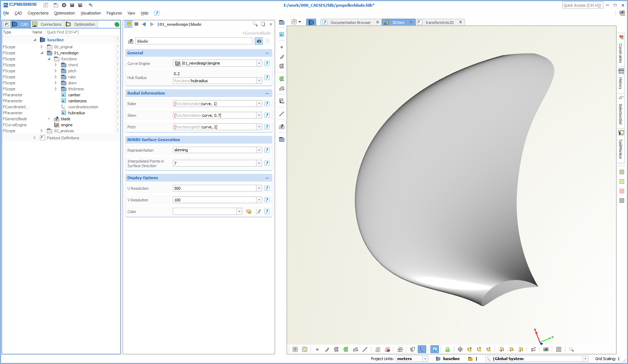
Task: Click the point filter icon in left vertical toolbar
Action: coord(282,47)
